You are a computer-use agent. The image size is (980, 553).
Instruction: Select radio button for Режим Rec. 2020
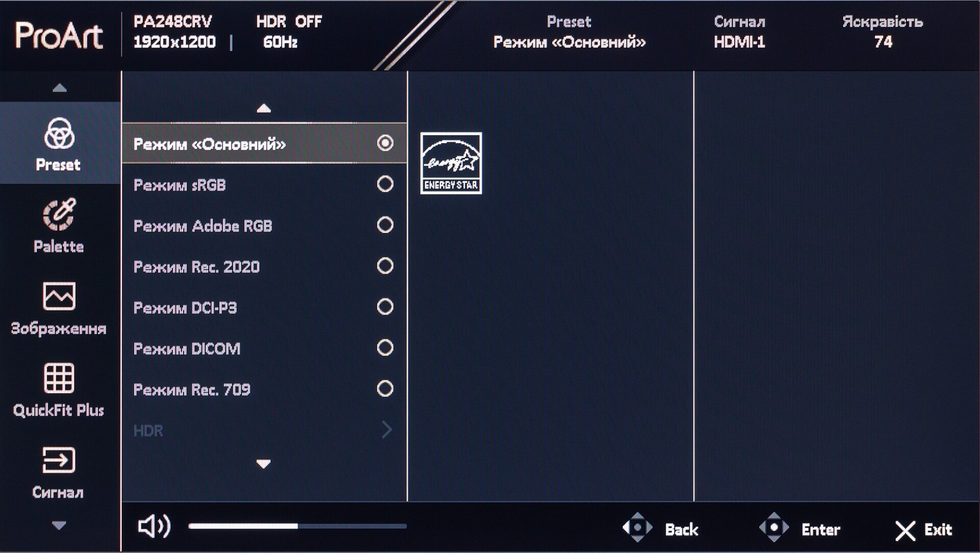pyautogui.click(x=385, y=266)
